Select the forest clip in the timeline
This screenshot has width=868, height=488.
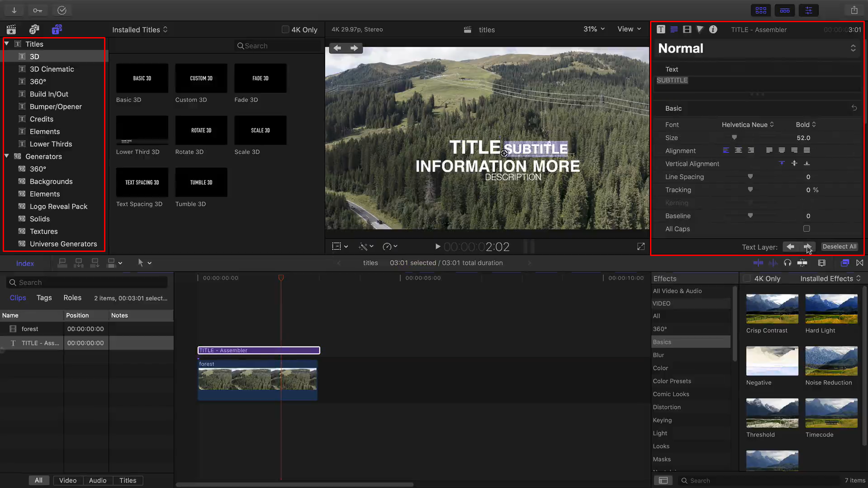[x=257, y=380]
